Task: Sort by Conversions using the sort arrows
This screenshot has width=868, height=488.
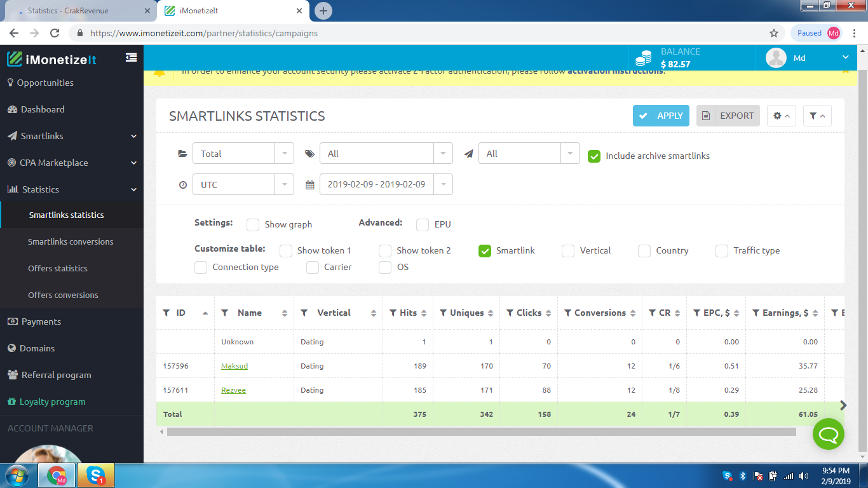Action: point(633,313)
